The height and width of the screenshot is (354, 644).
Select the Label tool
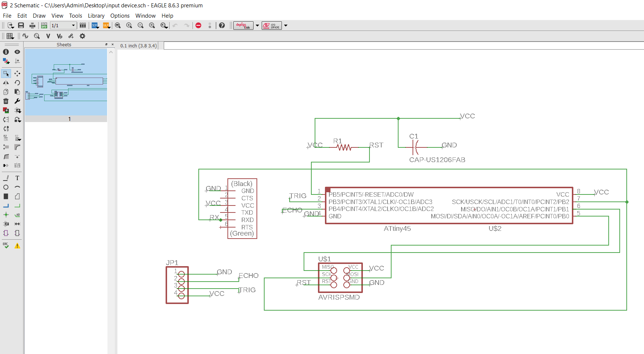[x=17, y=215]
